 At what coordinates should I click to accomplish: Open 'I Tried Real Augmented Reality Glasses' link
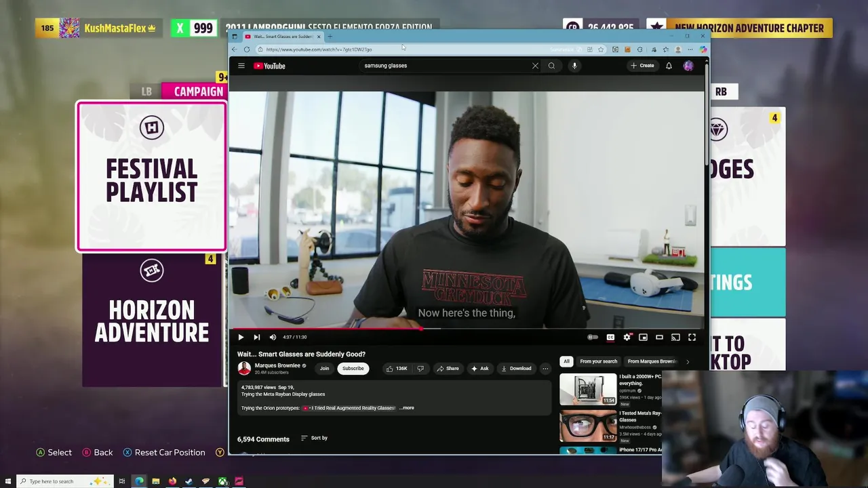click(349, 408)
